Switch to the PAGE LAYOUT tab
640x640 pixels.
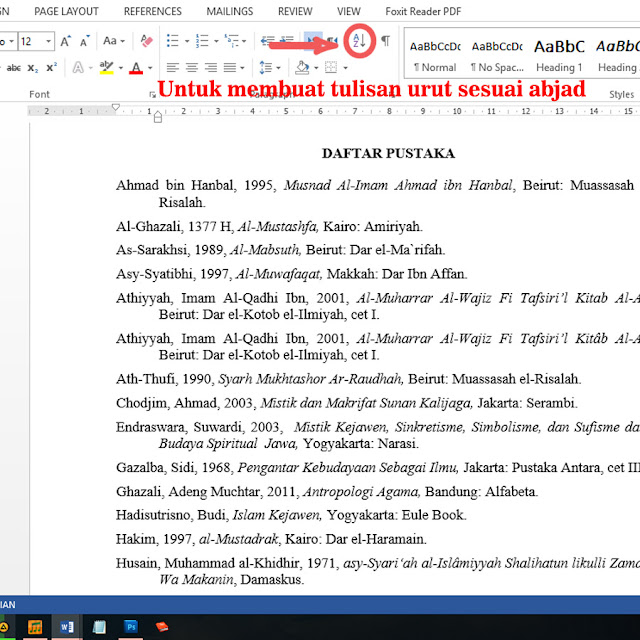[66, 11]
